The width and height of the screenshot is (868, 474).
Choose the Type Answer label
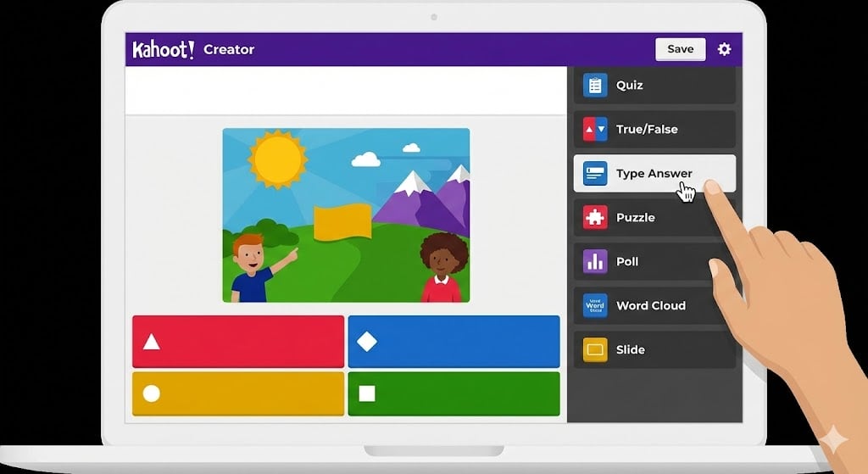pos(654,174)
